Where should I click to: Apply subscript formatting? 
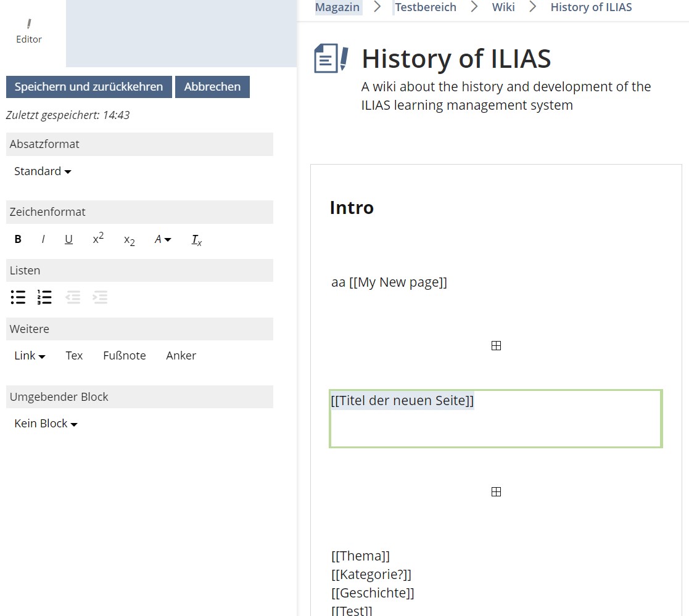129,240
